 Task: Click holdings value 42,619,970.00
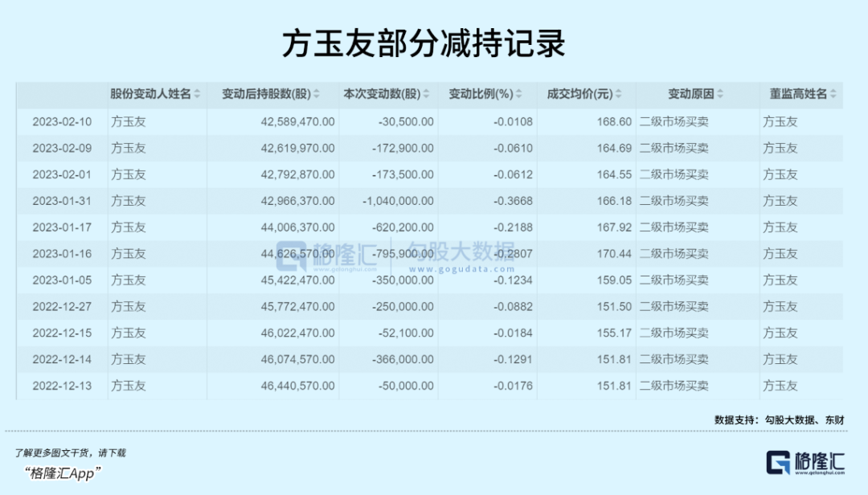point(298,149)
